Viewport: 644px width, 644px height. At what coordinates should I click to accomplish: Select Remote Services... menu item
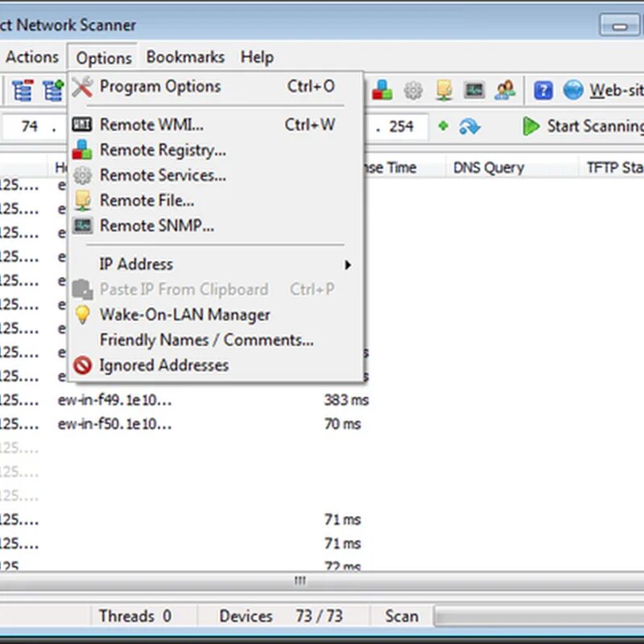(216, 175)
